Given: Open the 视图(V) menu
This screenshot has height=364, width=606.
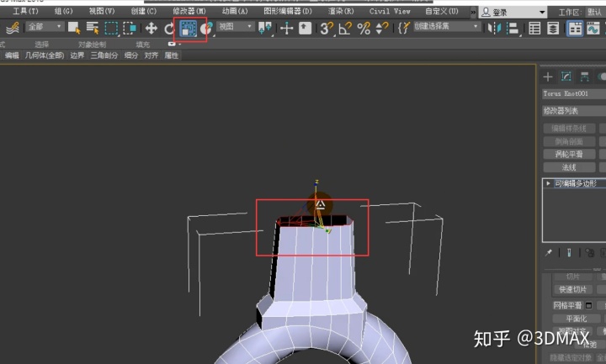Looking at the screenshot, I should [x=102, y=11].
